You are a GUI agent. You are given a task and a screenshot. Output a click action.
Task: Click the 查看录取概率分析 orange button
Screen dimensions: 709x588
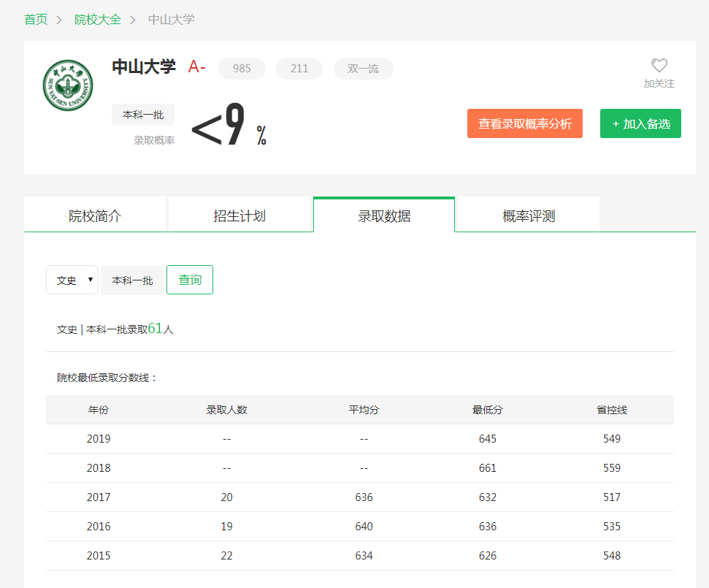524,123
